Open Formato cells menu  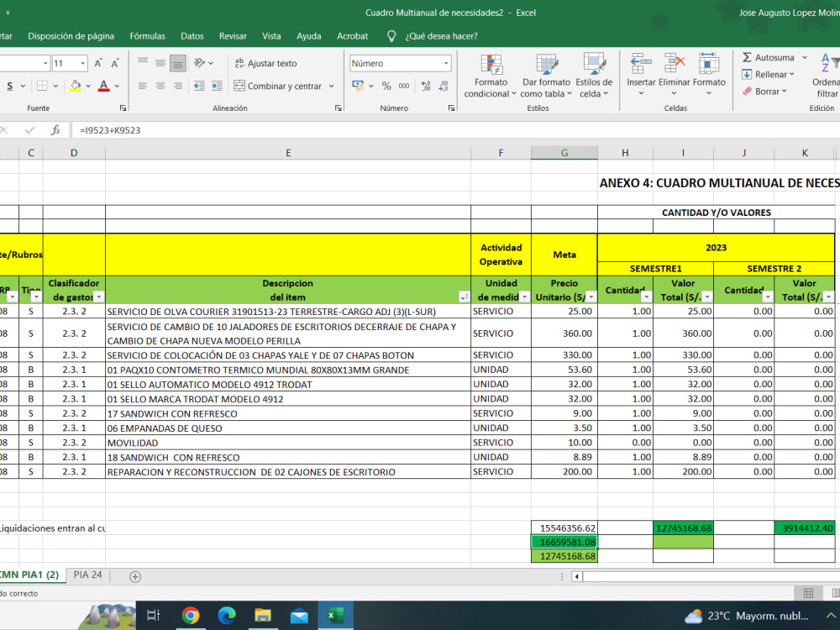(709, 75)
